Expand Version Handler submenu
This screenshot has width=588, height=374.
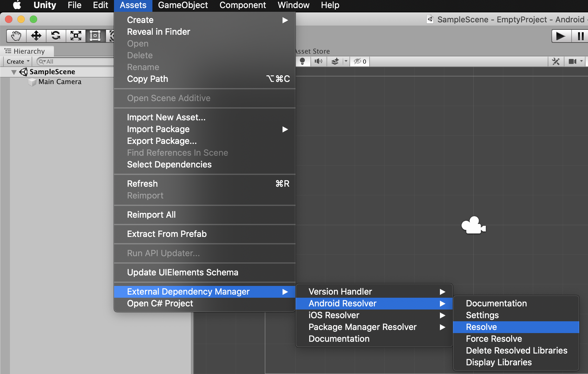(374, 292)
